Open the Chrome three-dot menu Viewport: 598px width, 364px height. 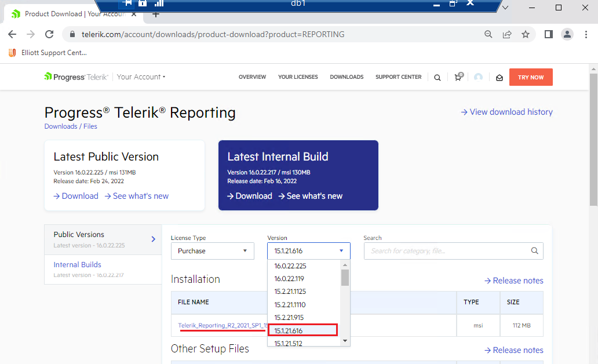click(x=586, y=34)
